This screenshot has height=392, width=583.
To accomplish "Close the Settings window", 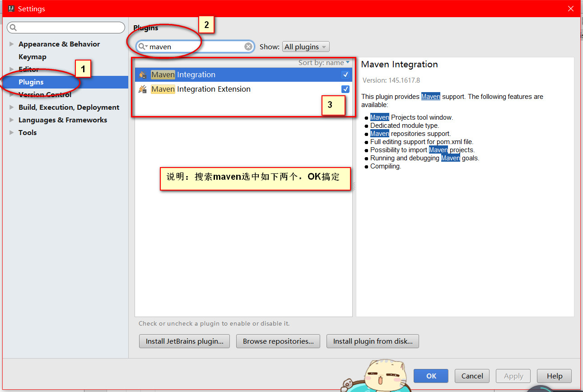I will pyautogui.click(x=571, y=9).
